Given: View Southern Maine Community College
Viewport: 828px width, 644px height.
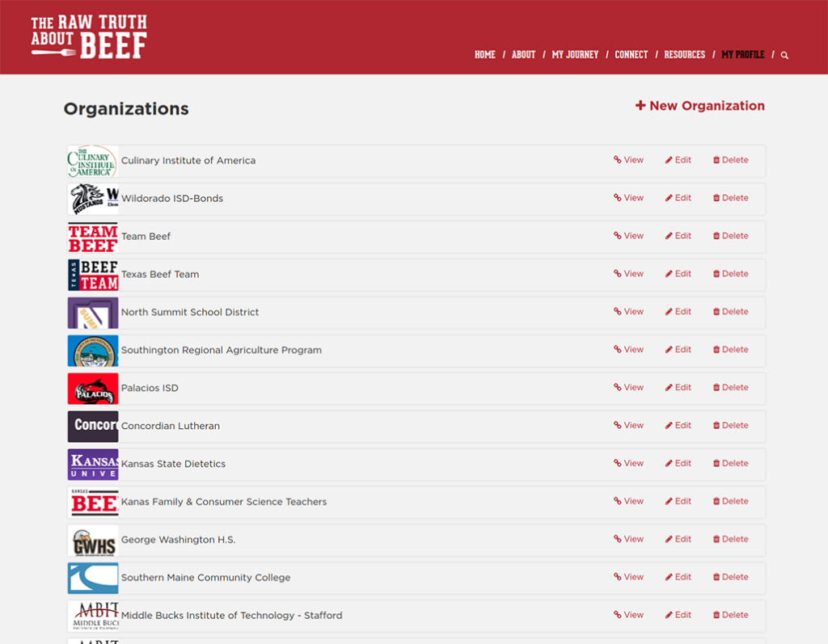Looking at the screenshot, I should (628, 578).
